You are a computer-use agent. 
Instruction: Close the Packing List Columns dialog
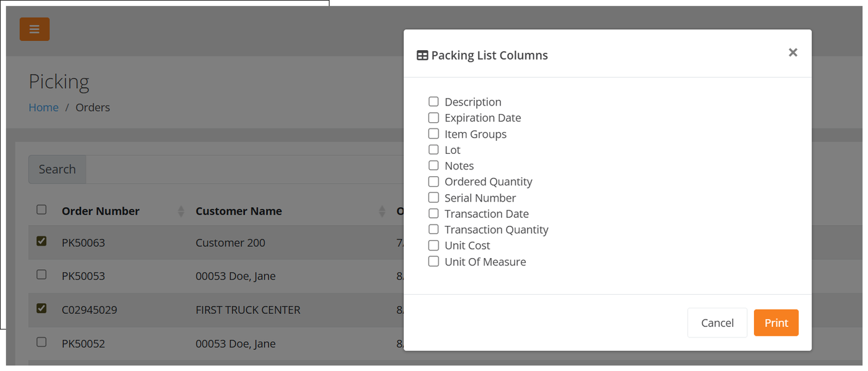[792, 53]
